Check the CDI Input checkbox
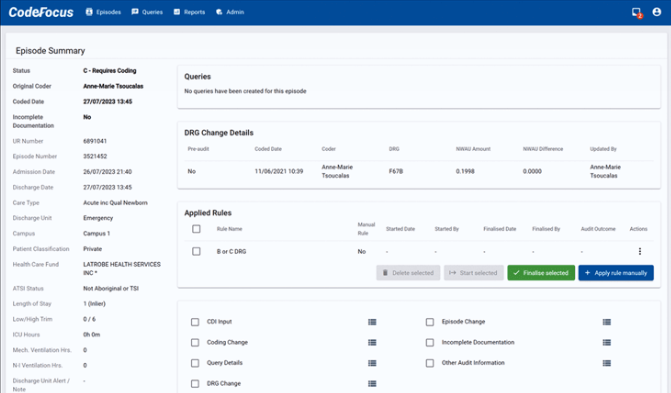 (x=195, y=322)
